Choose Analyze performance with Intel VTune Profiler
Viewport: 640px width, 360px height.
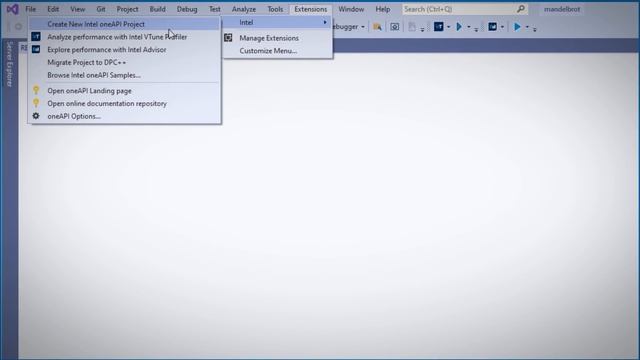pyautogui.click(x=125, y=37)
